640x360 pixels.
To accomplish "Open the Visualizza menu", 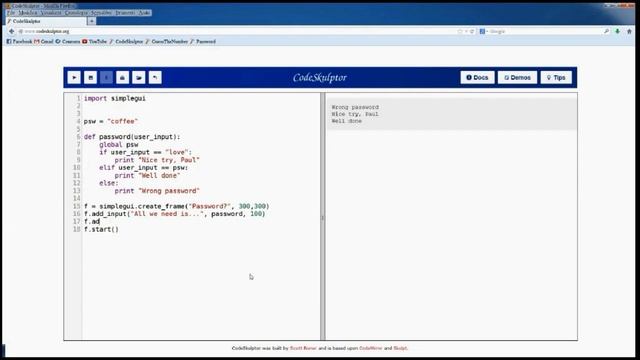I will tap(51, 13).
